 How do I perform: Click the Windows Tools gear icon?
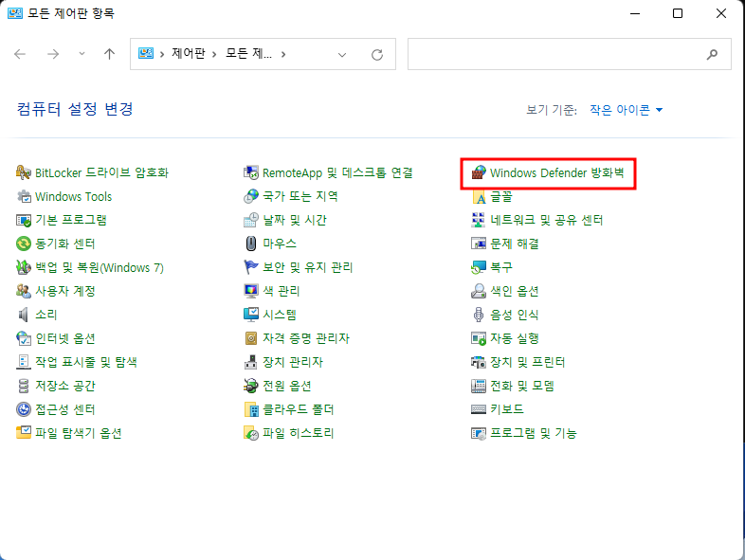click(x=24, y=196)
